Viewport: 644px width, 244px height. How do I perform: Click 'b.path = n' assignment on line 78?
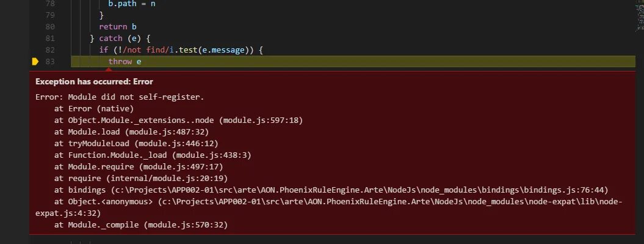point(131,4)
